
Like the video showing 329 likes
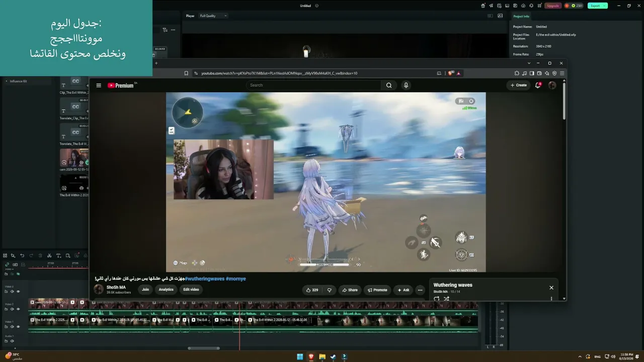pos(312,290)
